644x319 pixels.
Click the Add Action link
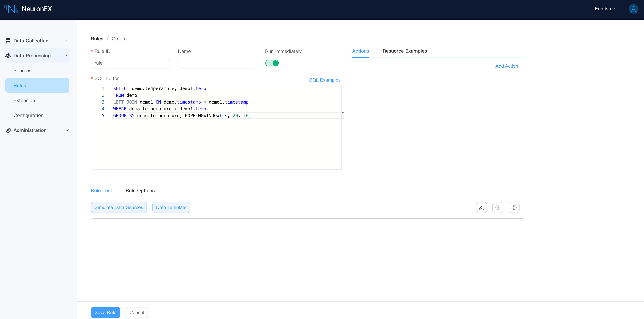pos(506,66)
